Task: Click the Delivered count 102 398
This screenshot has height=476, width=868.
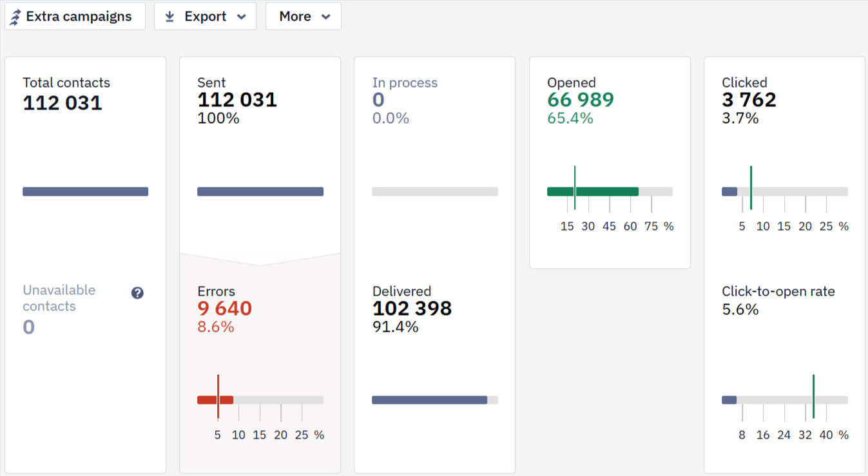Action: point(412,309)
